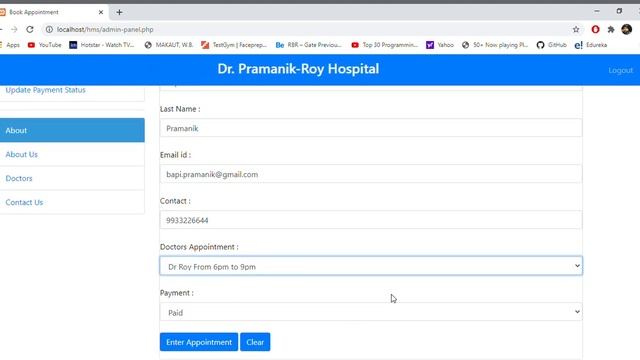Open the Chrome profile avatar

point(627,29)
